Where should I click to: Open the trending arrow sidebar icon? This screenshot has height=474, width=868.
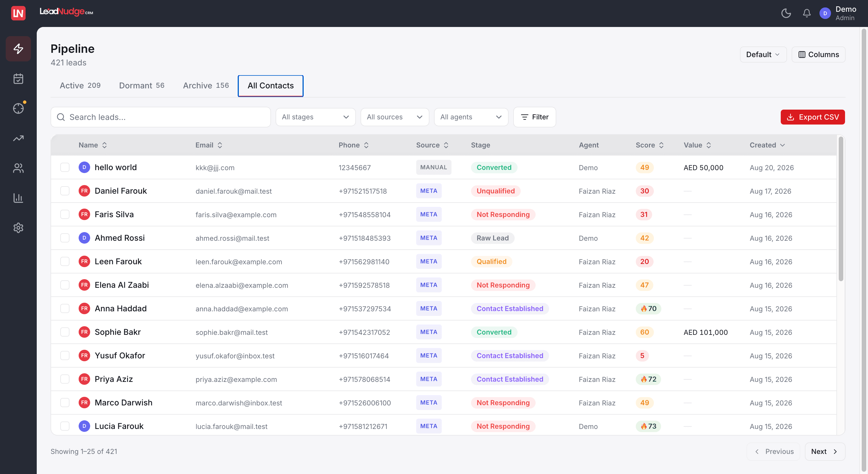coord(18,138)
